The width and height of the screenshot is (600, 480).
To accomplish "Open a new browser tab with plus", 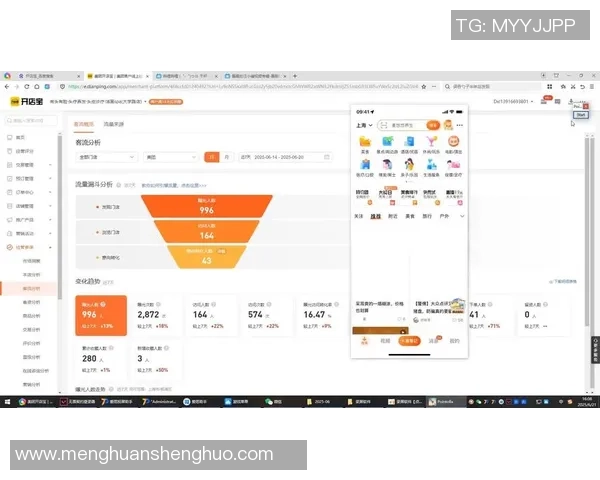I will (295, 76).
